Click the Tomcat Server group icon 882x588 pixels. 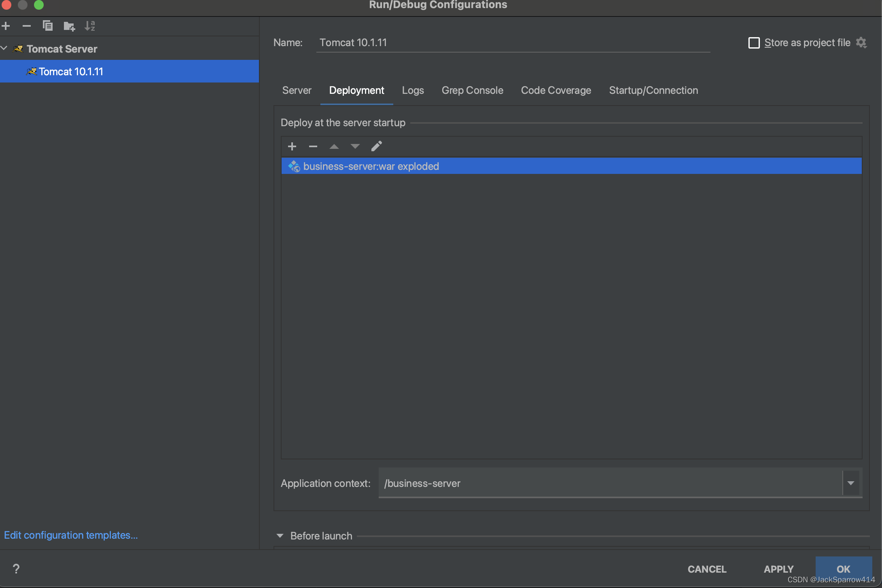tap(18, 49)
